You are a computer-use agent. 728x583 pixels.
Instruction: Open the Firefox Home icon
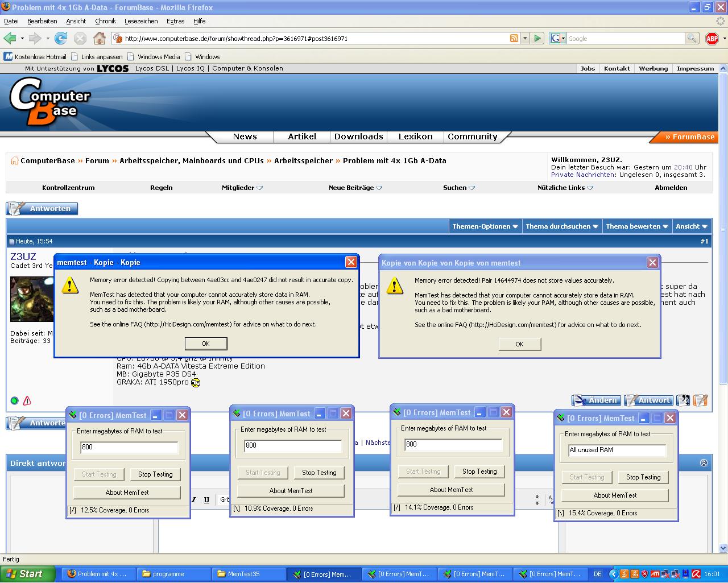point(100,38)
